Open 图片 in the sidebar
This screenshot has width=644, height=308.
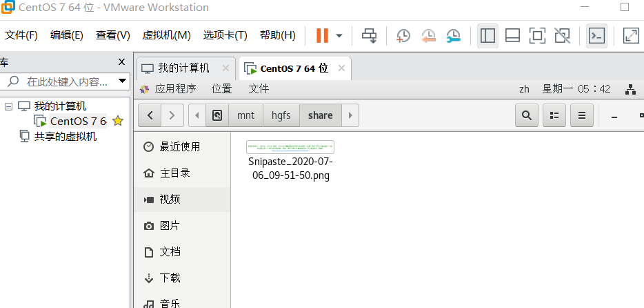click(182, 226)
